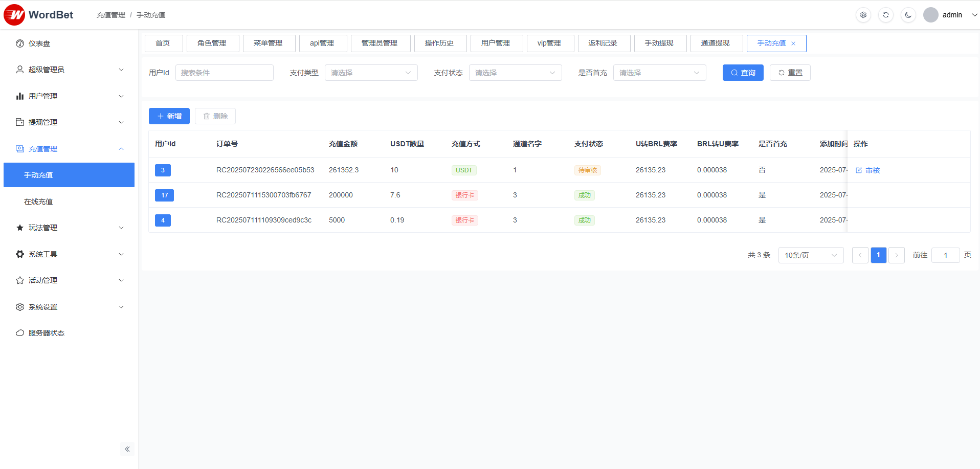This screenshot has height=469, width=980.
Task: Switch to the vip管理 tab
Action: 549,43
